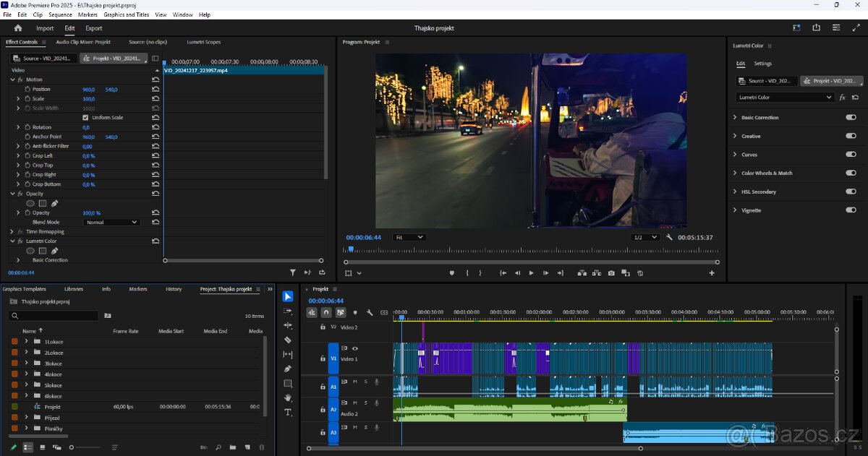Switch to the Lumetri Scopes tab
The width and height of the screenshot is (868, 456).
click(x=204, y=42)
